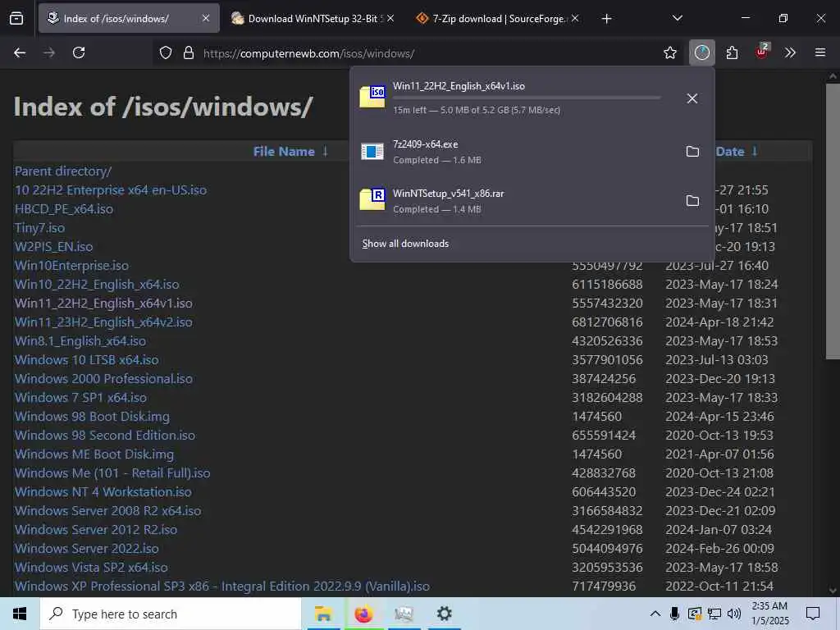
Task: Click Windows ME Boot Disk.img link
Action: 94,454
